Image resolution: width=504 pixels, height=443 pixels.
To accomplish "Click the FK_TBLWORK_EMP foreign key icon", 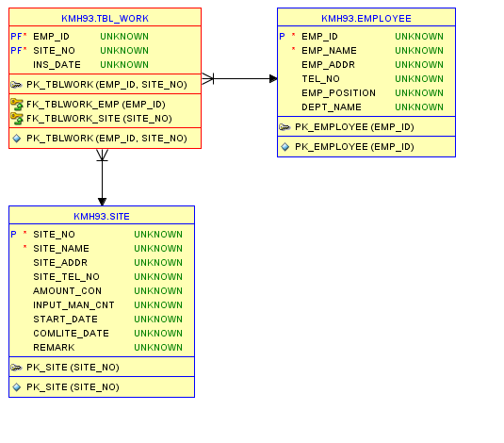I will pyautogui.click(x=17, y=105).
